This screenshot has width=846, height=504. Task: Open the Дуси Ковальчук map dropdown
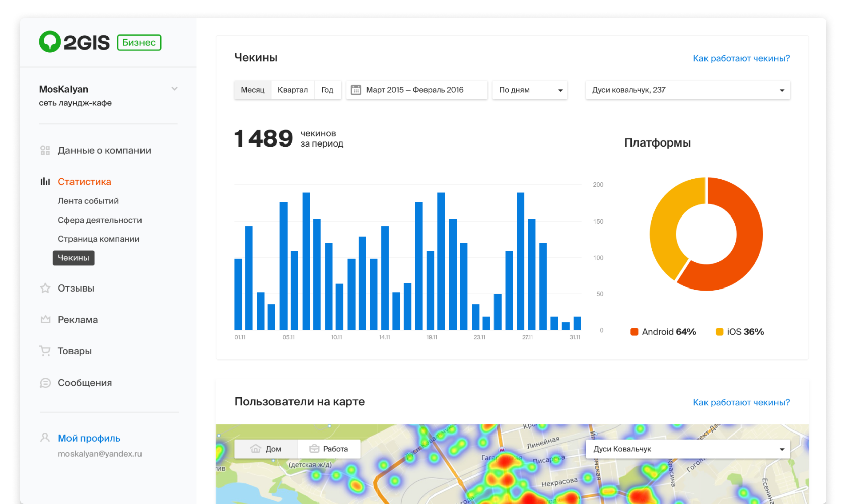click(x=688, y=449)
